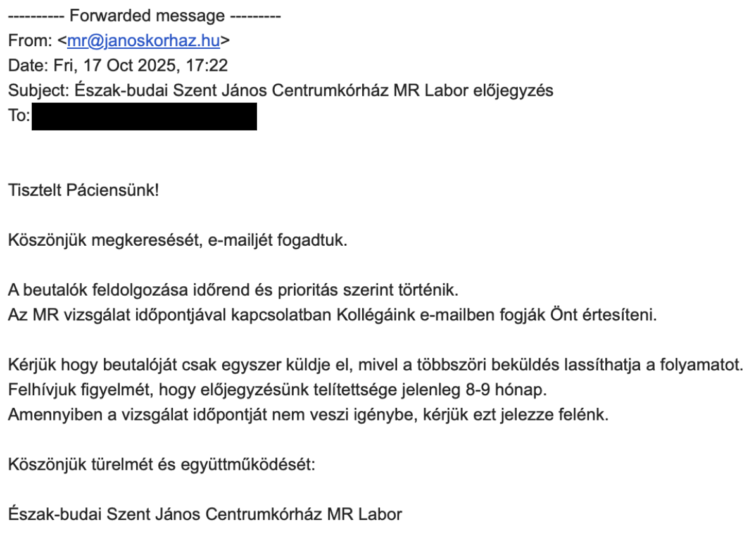Image resolution: width=756 pixels, height=537 pixels.
Task: Click the sentence starting 'Az MR vizsgálat időpontjával'
Action: 332,315
